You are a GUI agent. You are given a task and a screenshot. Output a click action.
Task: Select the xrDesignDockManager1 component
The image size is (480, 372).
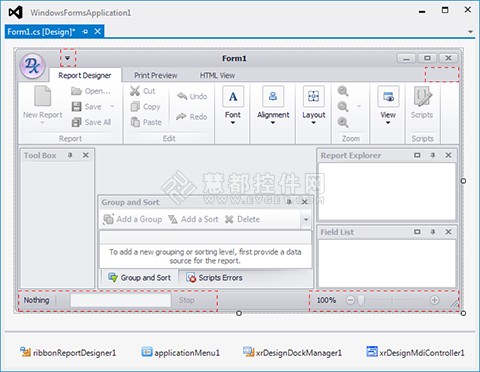pyautogui.click(x=292, y=352)
